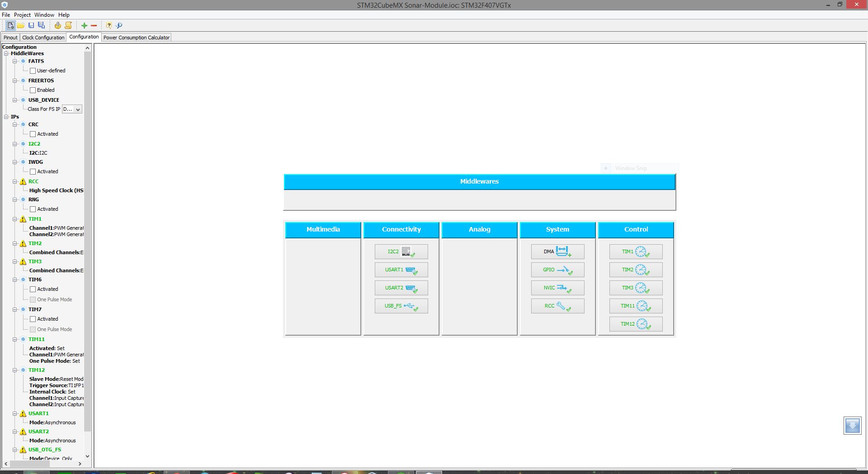Screen dimensions: 868x474
Task: Activate TIM6 checkbox
Action: (x=33, y=289)
